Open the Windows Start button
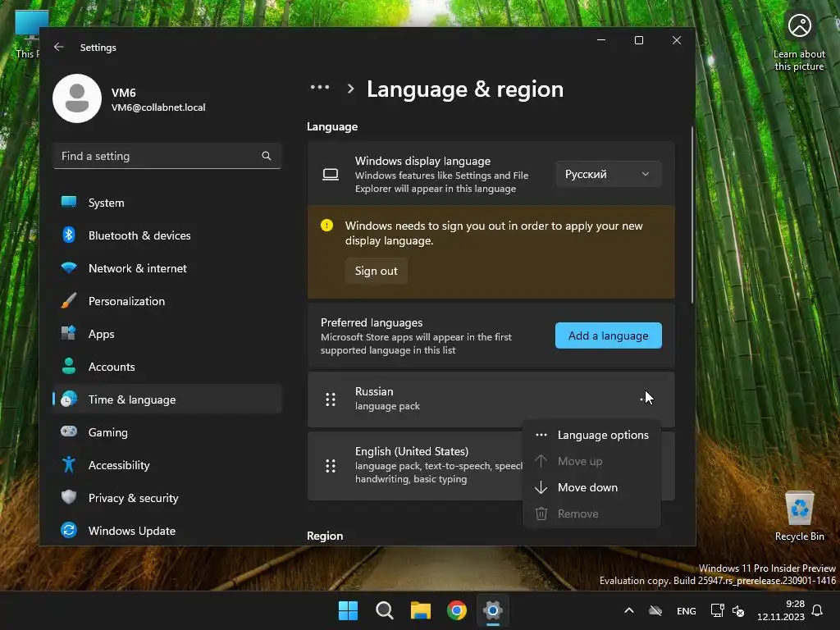Viewport: 840px width, 630px height. pos(348,610)
